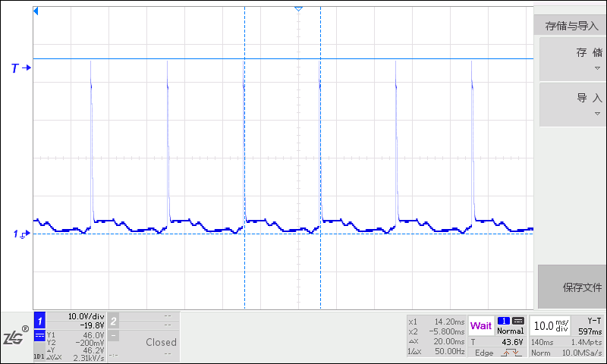
Task: Click the -19.8V vertical offset value
Action: click(92, 325)
